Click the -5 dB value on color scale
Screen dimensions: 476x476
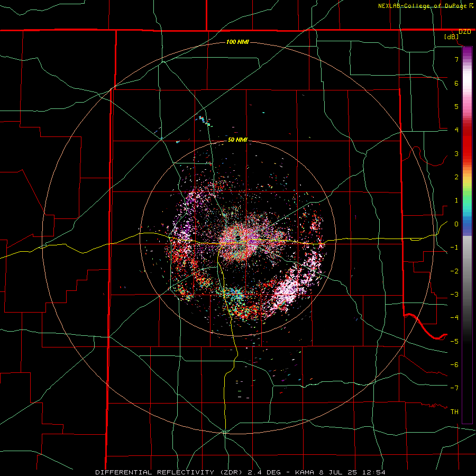coord(454,342)
